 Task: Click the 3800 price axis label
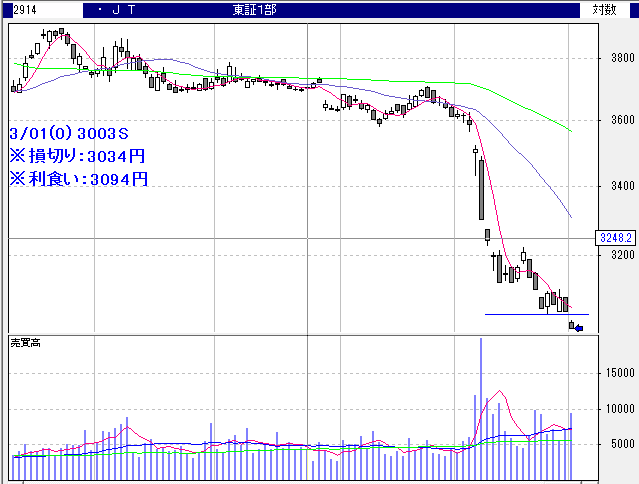pos(618,59)
